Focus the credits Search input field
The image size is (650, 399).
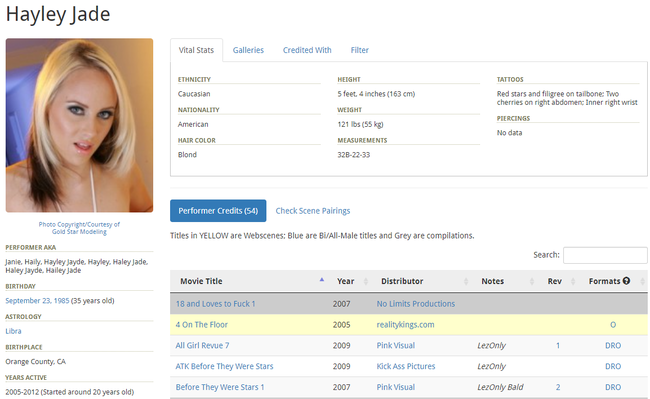[x=605, y=255]
